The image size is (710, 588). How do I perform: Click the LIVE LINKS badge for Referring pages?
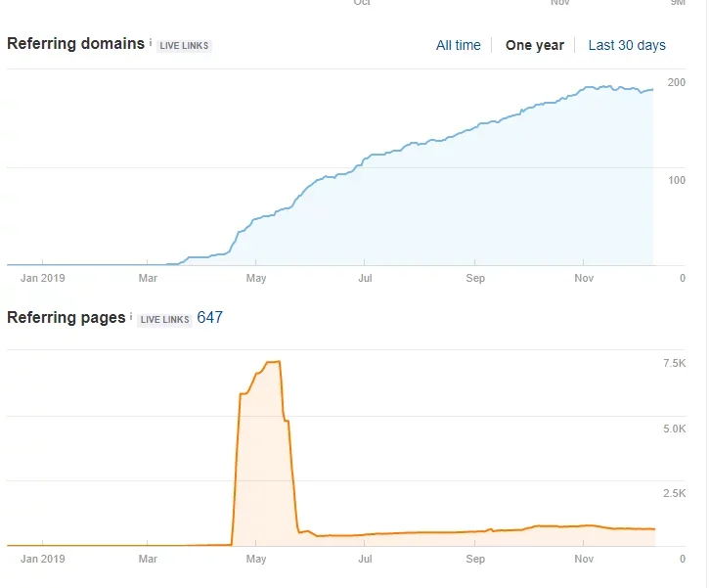[x=164, y=319]
